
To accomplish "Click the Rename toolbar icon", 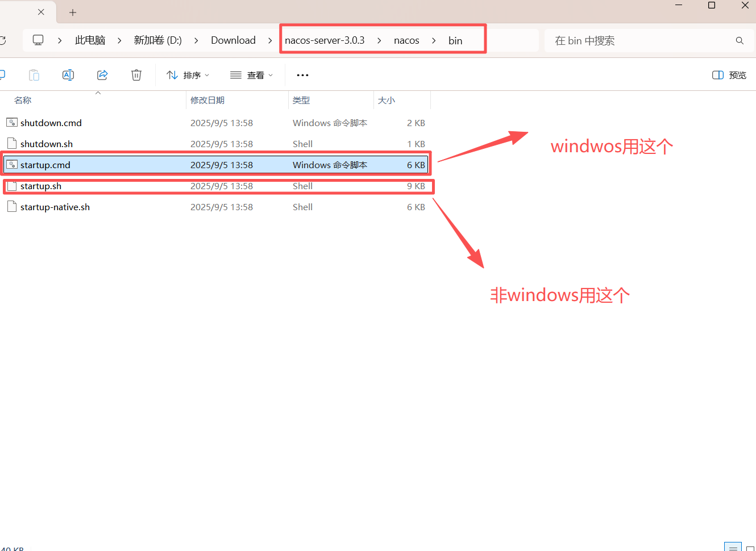I will [x=68, y=75].
